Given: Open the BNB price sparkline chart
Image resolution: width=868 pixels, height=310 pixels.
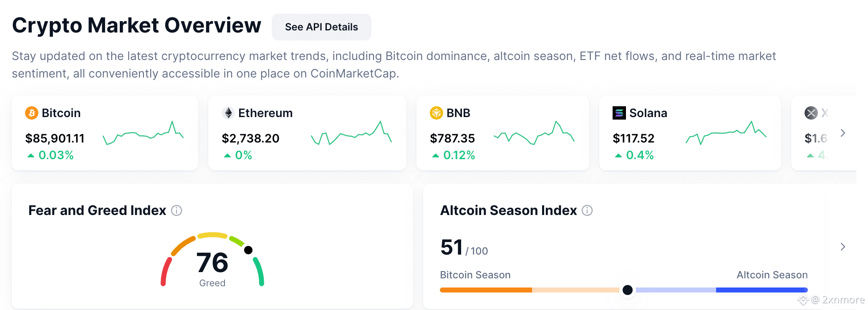Looking at the screenshot, I should point(534,133).
